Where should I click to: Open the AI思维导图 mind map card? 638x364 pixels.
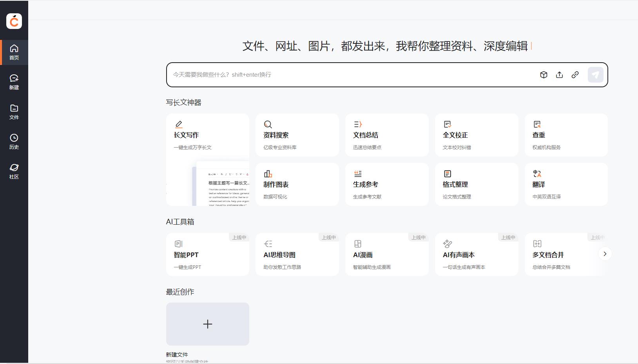point(297,255)
